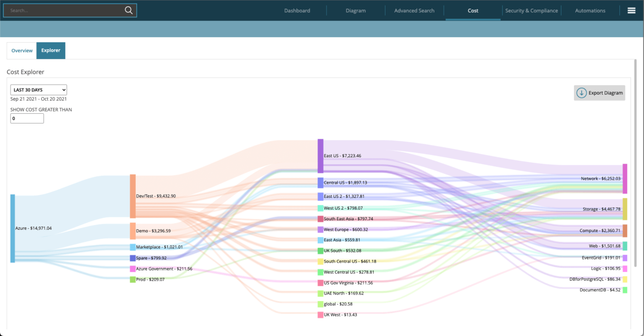Screen dimensions: 644x336
Task: Switch to the Overview tab
Action: point(22,50)
